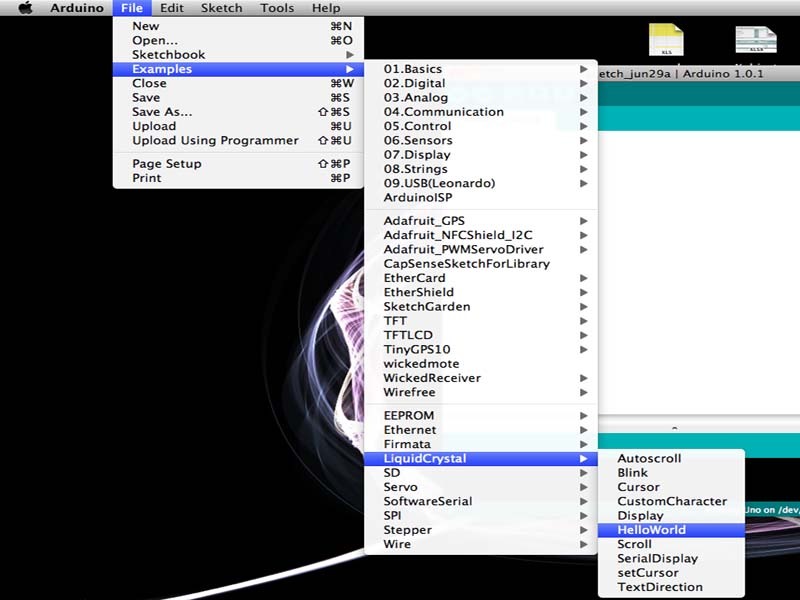Expand 05.Control examples submenu

pos(481,126)
